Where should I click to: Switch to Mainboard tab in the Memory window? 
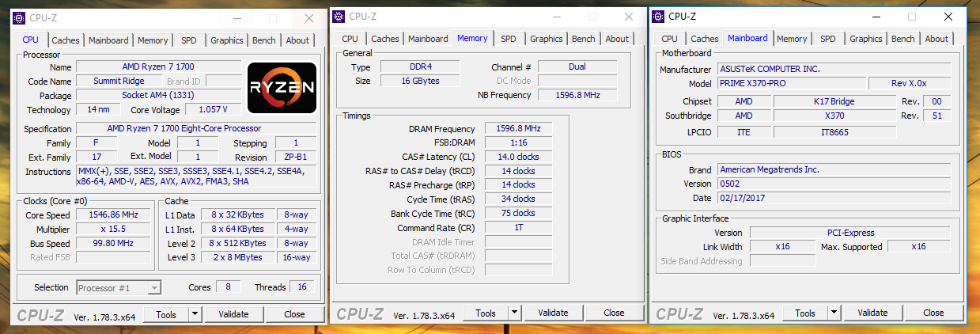coord(428,39)
